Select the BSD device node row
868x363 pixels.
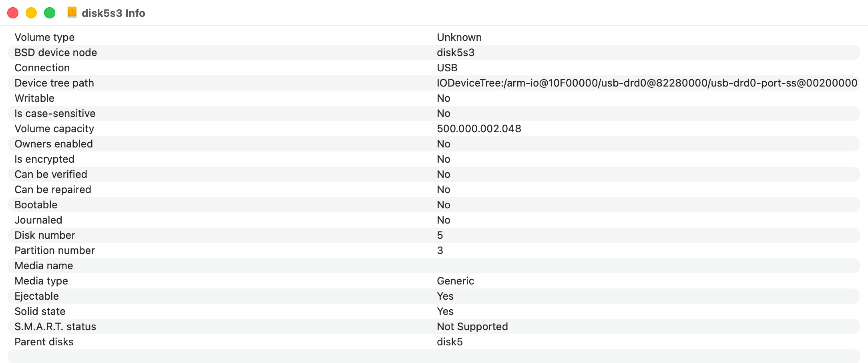coord(434,52)
